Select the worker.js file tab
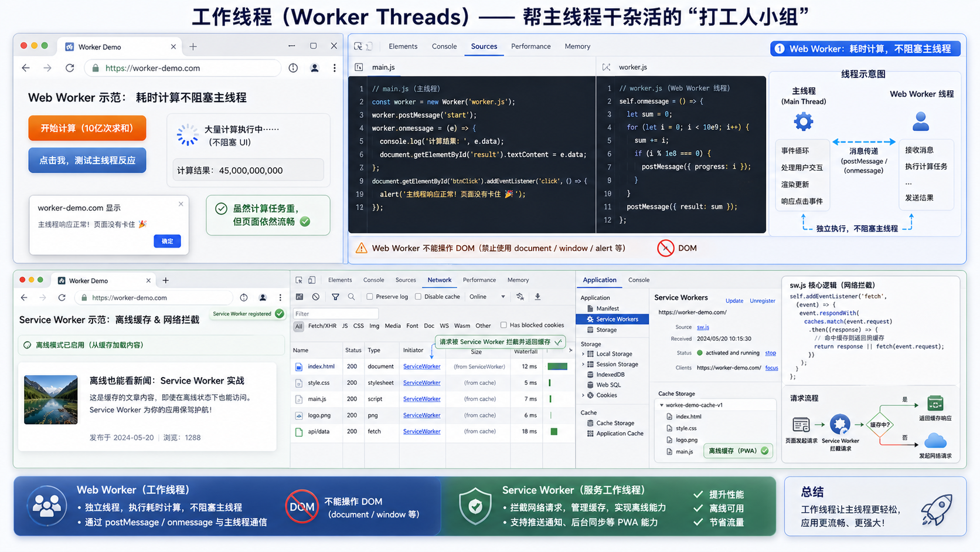This screenshot has height=552, width=980. (633, 67)
